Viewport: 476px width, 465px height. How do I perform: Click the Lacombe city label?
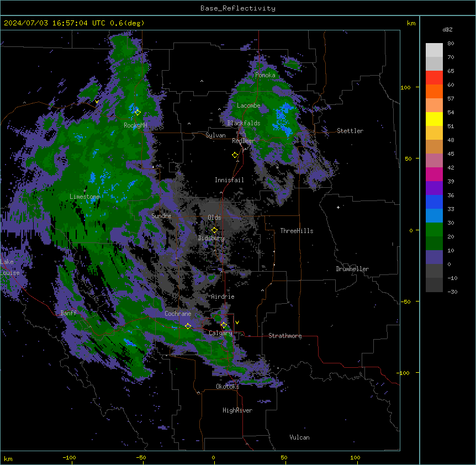(x=248, y=105)
